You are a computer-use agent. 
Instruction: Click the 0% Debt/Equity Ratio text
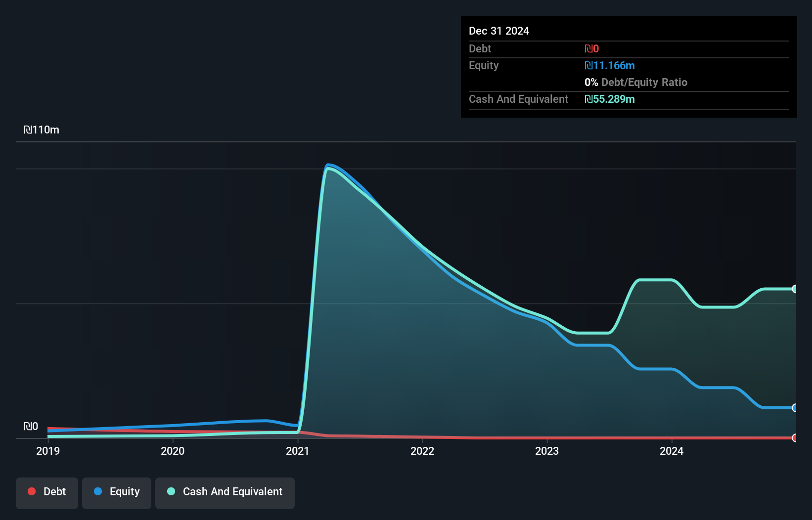(x=636, y=82)
